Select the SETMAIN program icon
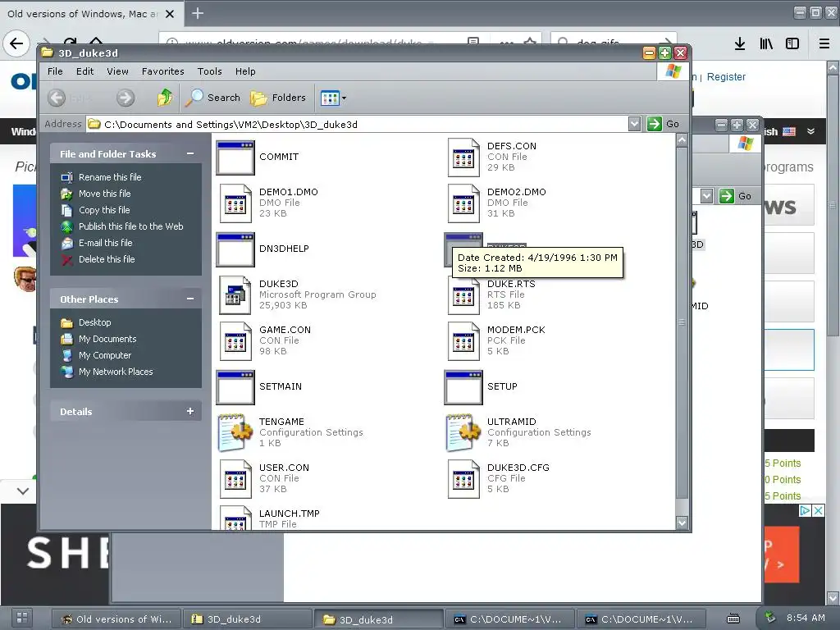Viewport: 840px width, 630px height. pos(235,387)
